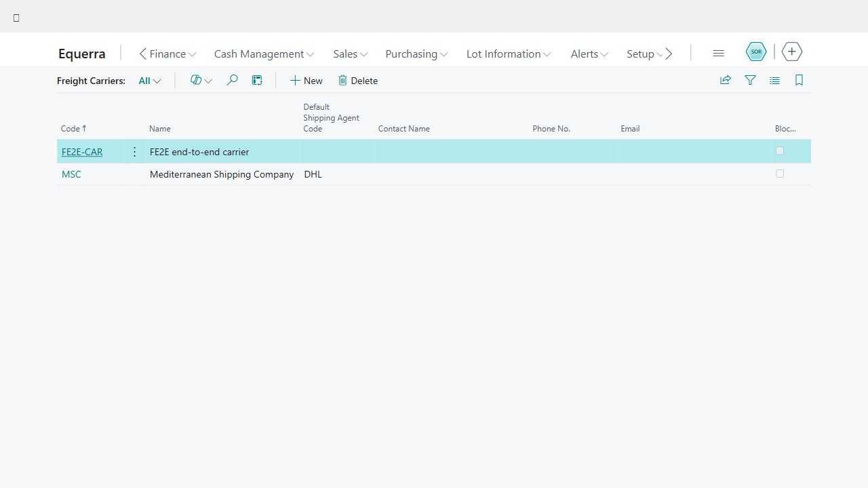Click the edit list view icon

257,80
